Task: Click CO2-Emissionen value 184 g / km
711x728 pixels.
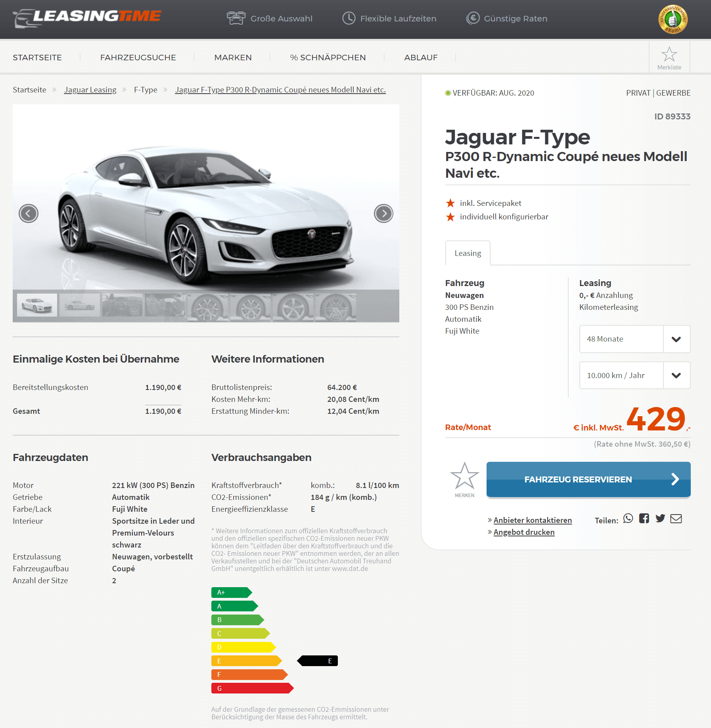Action: coord(343,497)
